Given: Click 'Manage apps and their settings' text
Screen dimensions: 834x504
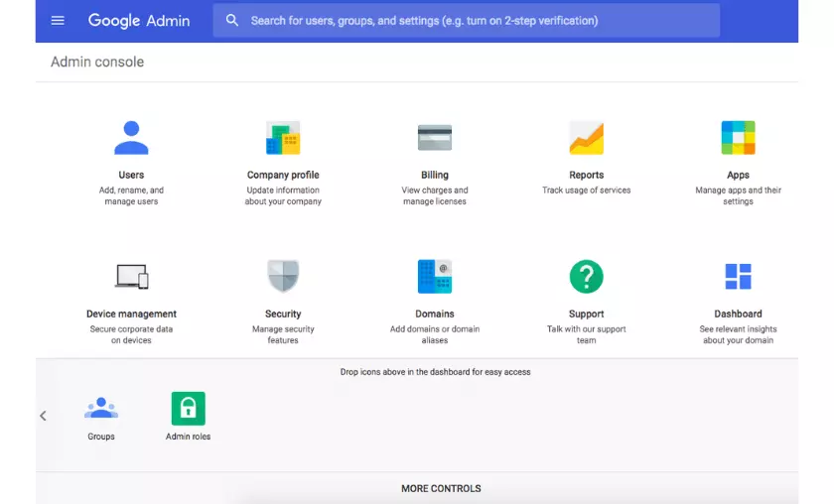Looking at the screenshot, I should click(739, 195).
